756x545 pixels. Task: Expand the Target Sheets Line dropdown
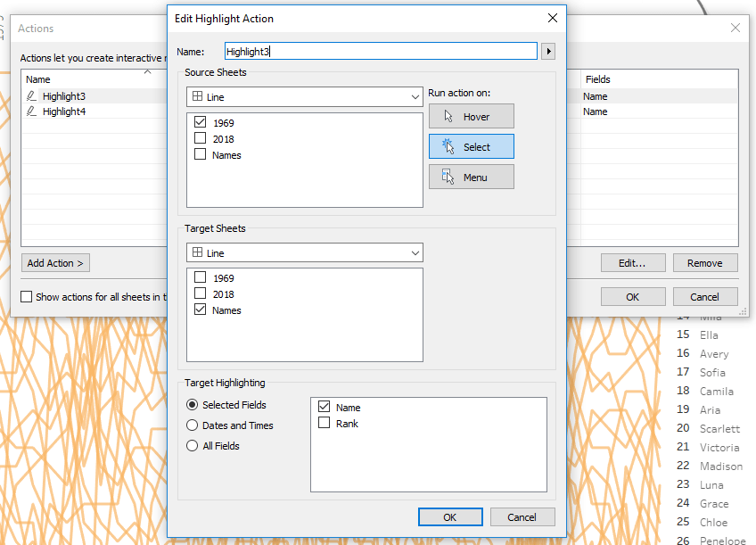tap(305, 253)
